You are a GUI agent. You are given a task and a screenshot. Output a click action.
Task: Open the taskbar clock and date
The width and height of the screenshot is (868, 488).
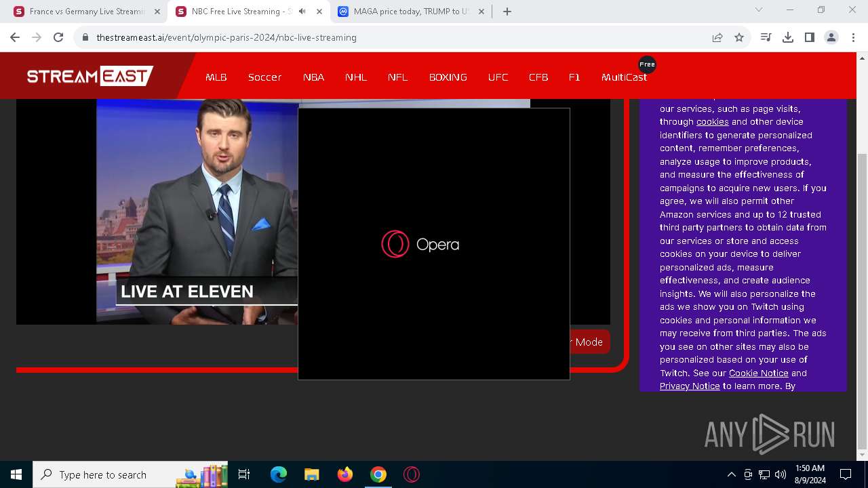pos(810,474)
